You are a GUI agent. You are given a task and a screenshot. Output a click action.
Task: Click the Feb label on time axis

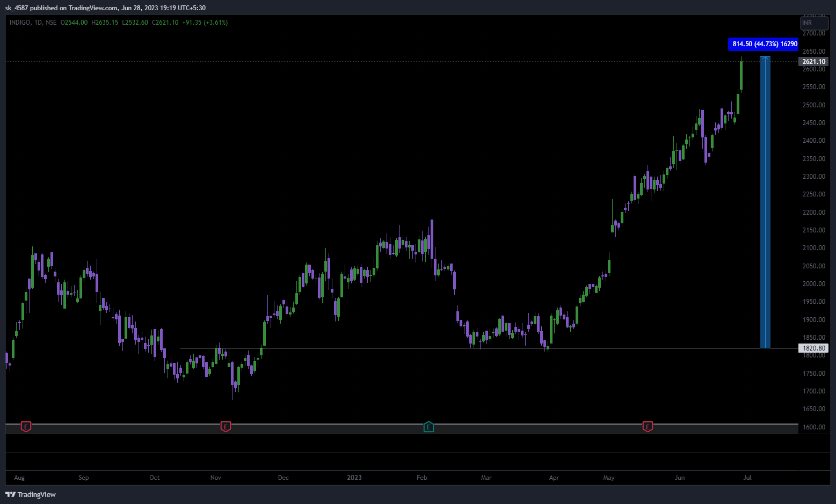[x=422, y=478]
